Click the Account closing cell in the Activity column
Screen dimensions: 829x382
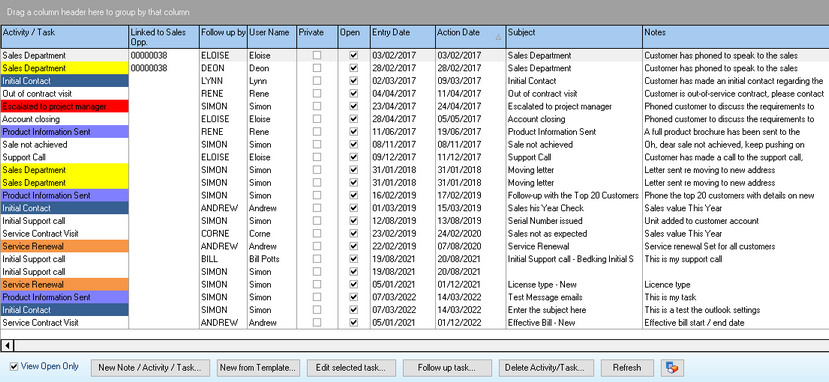pos(65,119)
